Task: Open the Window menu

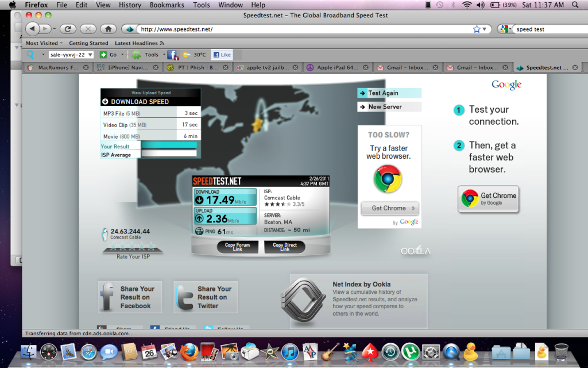Action: point(230,5)
